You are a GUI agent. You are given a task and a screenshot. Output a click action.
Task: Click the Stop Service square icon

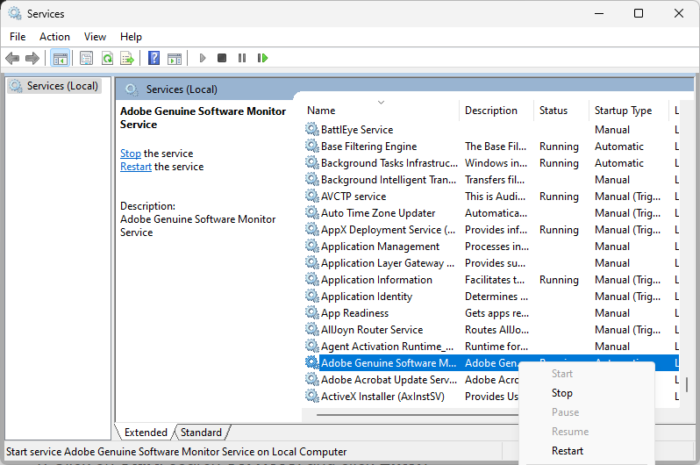[x=222, y=58]
